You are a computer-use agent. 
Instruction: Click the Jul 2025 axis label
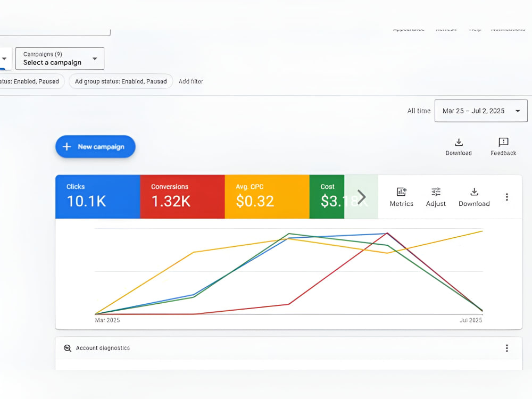(471, 320)
